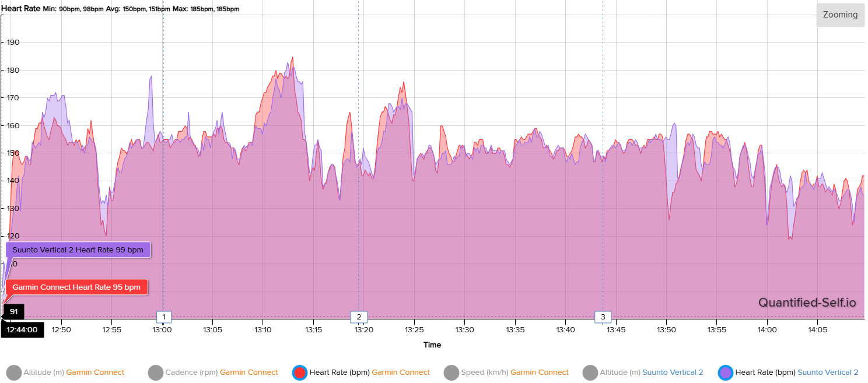Click the Suunto Vertical 2 Heart Rate 99 bpm tooltip
The width and height of the screenshot is (868, 383).
click(78, 250)
